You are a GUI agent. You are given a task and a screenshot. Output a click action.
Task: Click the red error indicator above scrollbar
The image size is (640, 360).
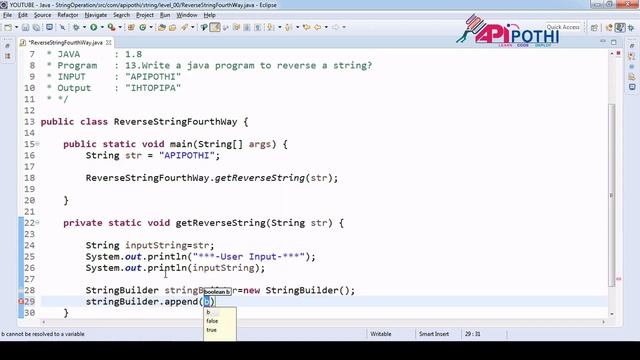click(x=618, y=53)
